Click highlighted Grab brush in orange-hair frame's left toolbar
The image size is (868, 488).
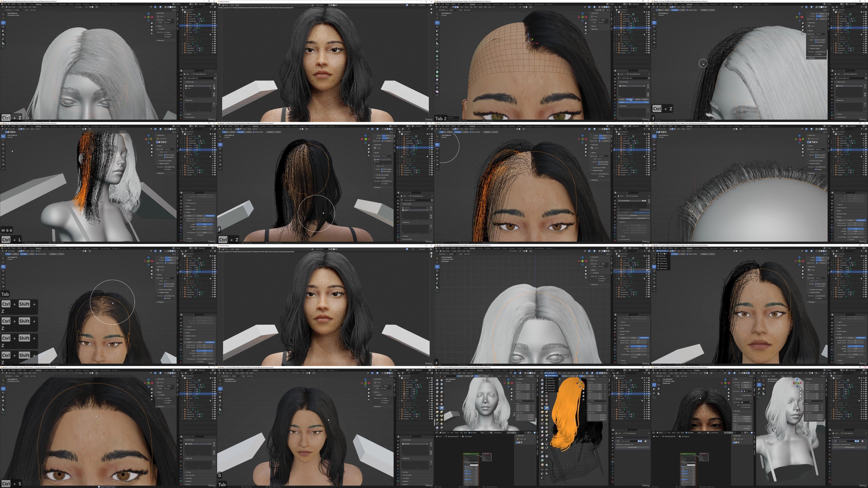[441, 408]
